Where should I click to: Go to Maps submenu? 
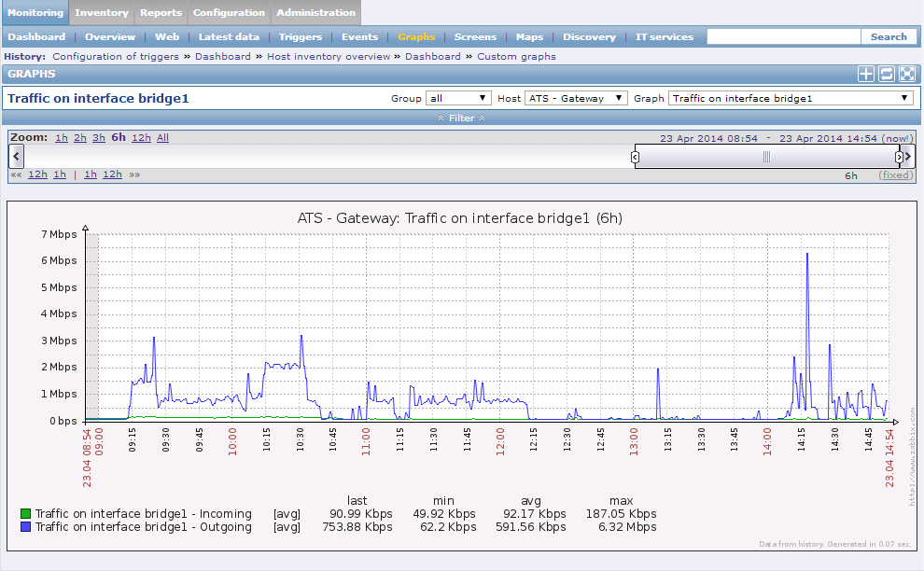coord(530,36)
